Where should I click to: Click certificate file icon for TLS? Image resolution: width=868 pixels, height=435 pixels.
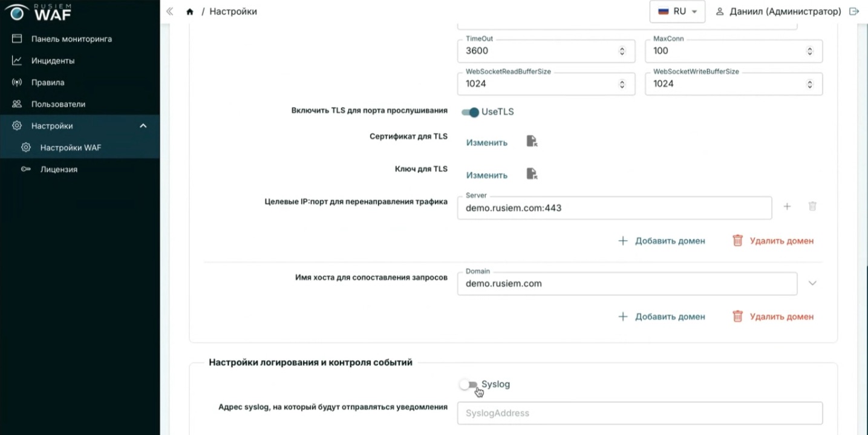coord(532,142)
